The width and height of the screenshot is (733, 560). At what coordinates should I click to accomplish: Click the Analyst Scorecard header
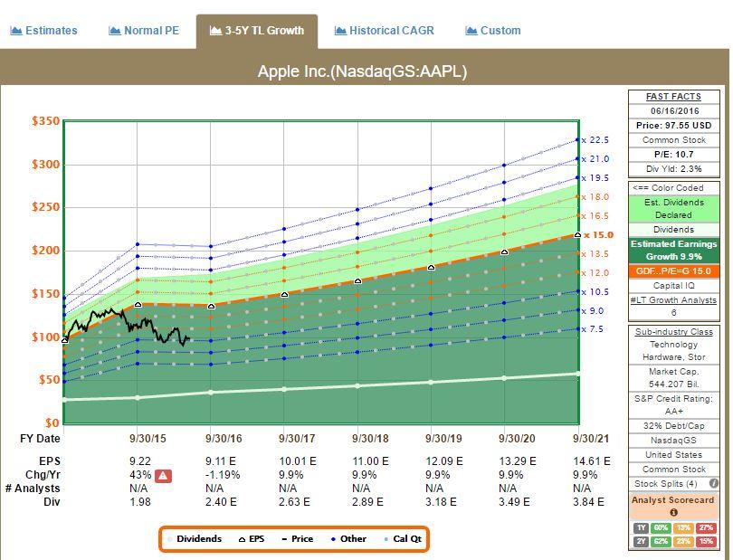673,499
